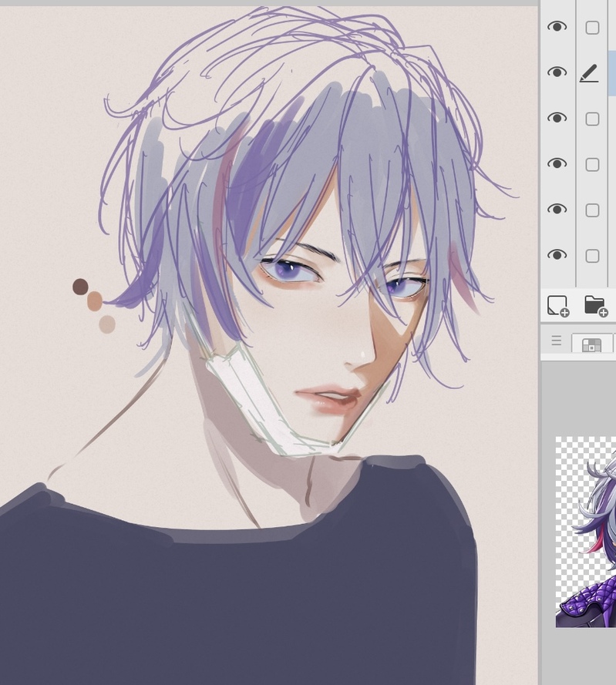
Task: Tick the checkbox on the third layer row
Action: click(592, 119)
